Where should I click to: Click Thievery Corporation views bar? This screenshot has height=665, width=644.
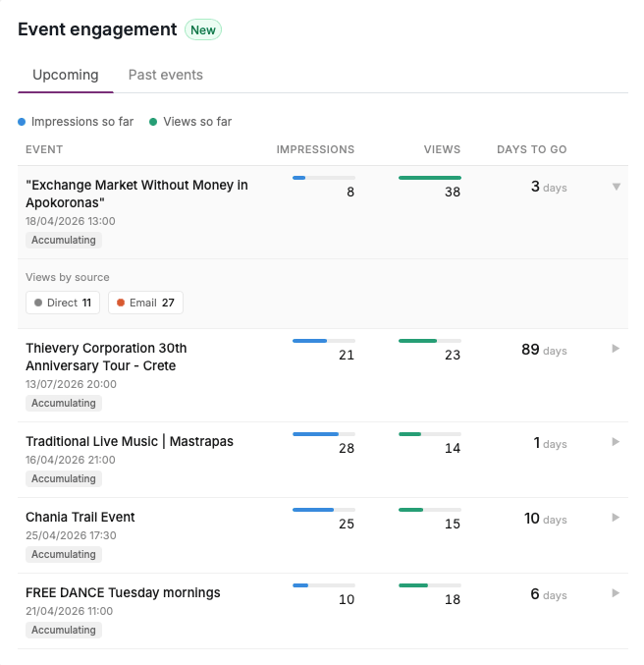pos(429,341)
